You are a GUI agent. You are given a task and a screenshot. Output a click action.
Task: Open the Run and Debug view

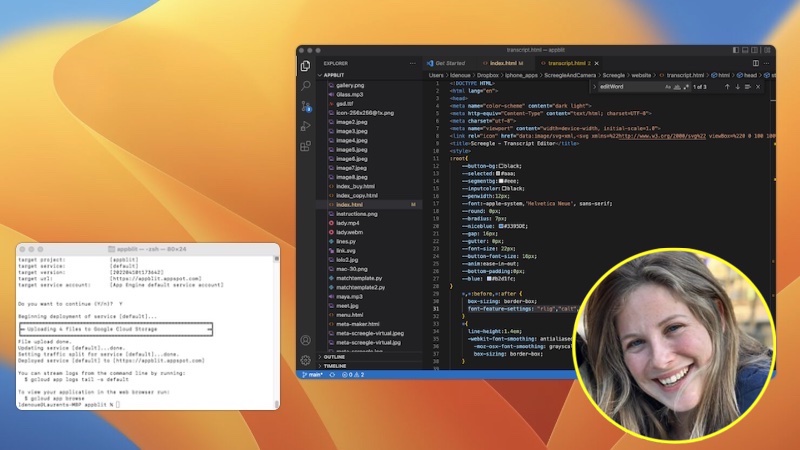point(305,126)
